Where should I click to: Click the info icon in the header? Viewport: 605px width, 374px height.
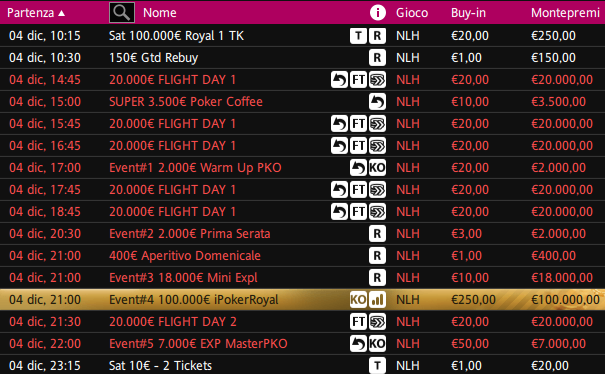coord(377,13)
